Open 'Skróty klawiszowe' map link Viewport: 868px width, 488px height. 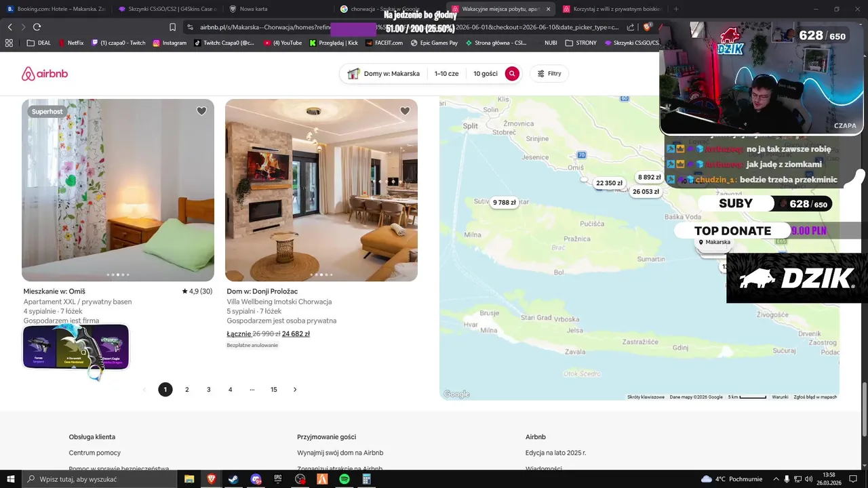[646, 397]
